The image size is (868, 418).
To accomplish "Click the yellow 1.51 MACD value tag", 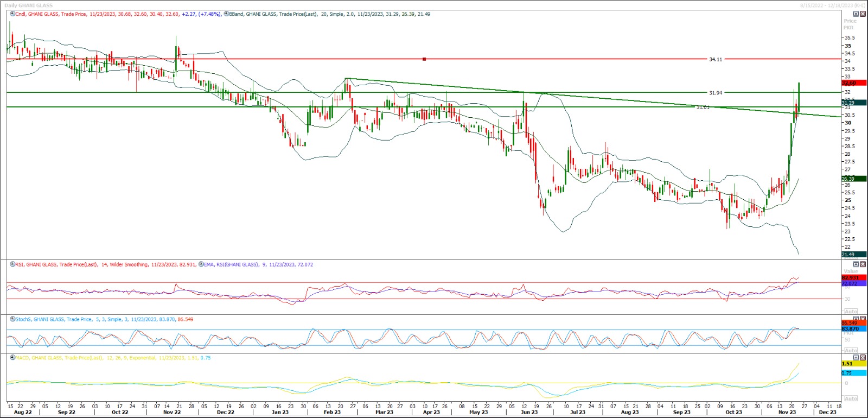I will [x=854, y=364].
